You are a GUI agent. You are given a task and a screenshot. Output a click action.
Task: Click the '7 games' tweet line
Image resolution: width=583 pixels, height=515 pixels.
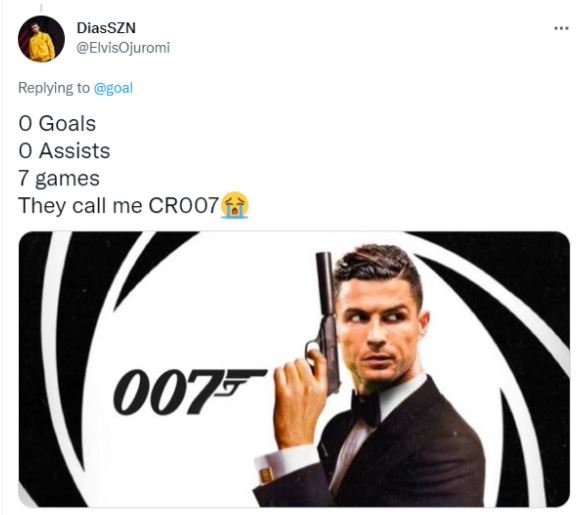point(59,178)
